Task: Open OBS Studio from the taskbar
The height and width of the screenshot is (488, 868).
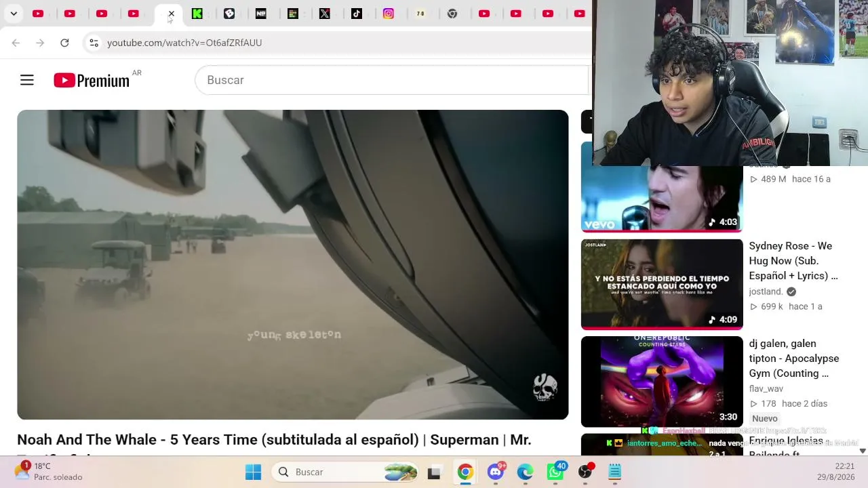Action: (585, 472)
